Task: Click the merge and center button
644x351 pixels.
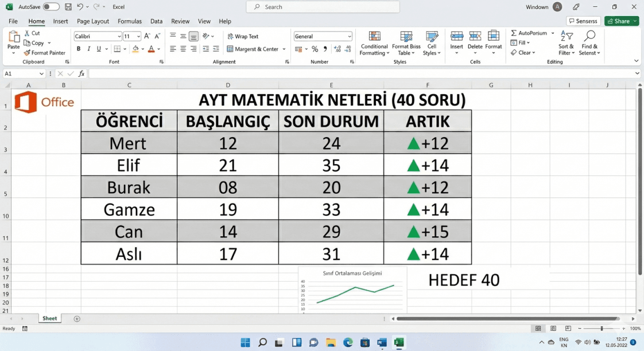Action: click(x=253, y=49)
